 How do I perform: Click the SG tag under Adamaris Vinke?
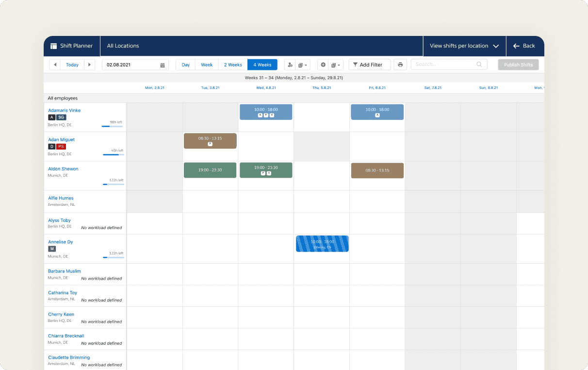point(61,117)
